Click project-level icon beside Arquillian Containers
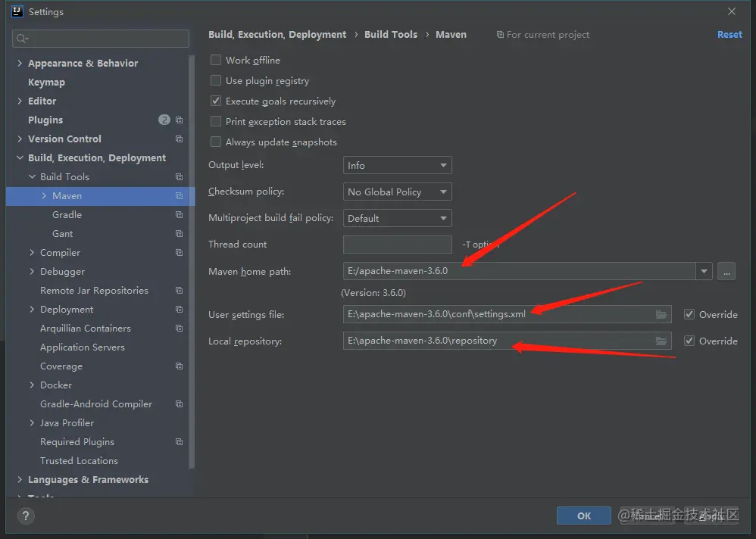Screen dimensions: 756x539 tap(180, 328)
